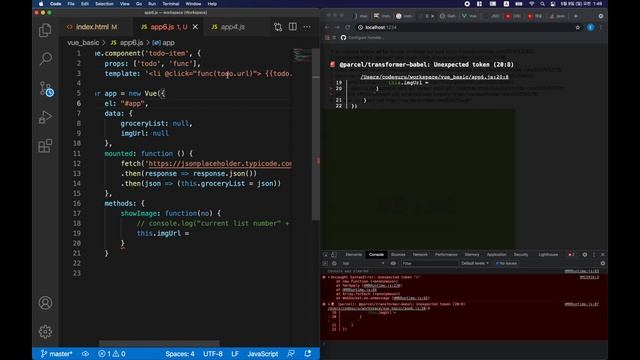Expand the parcel transformer-babel console error
Image resolution: width=640 pixels, height=360 pixels.
[329, 304]
